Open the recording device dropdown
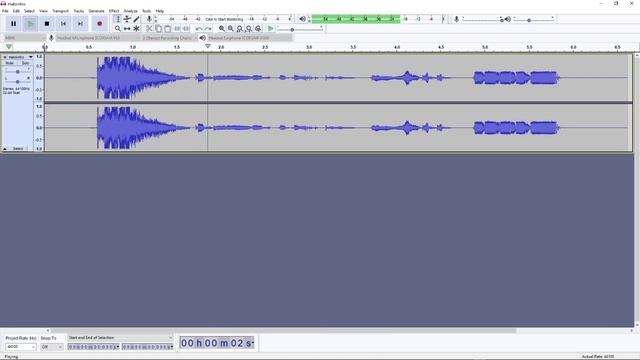Screen dimensions: 640x360 [97, 38]
